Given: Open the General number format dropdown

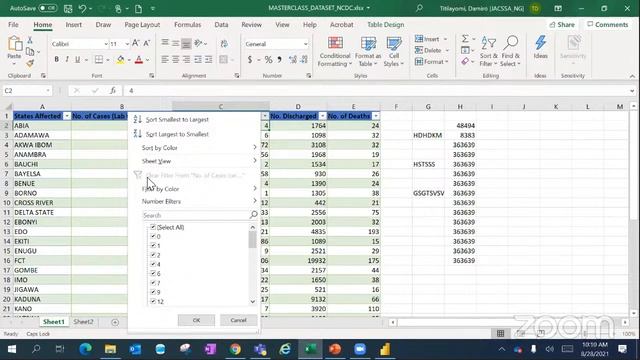Looking at the screenshot, I should click(x=305, y=44).
